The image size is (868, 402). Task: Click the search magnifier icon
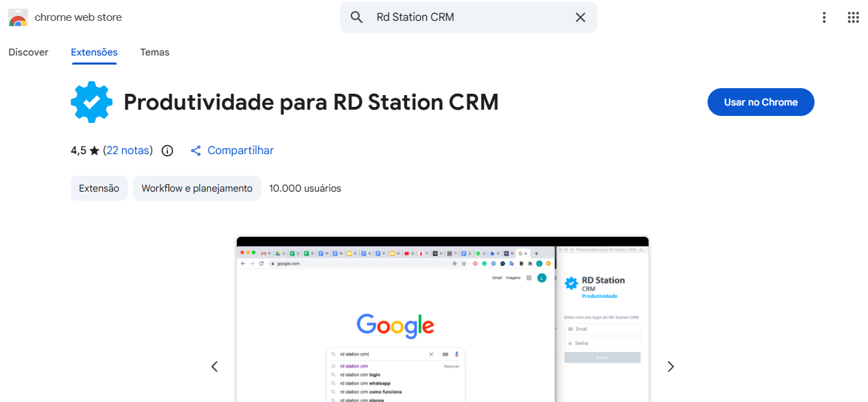point(357,17)
